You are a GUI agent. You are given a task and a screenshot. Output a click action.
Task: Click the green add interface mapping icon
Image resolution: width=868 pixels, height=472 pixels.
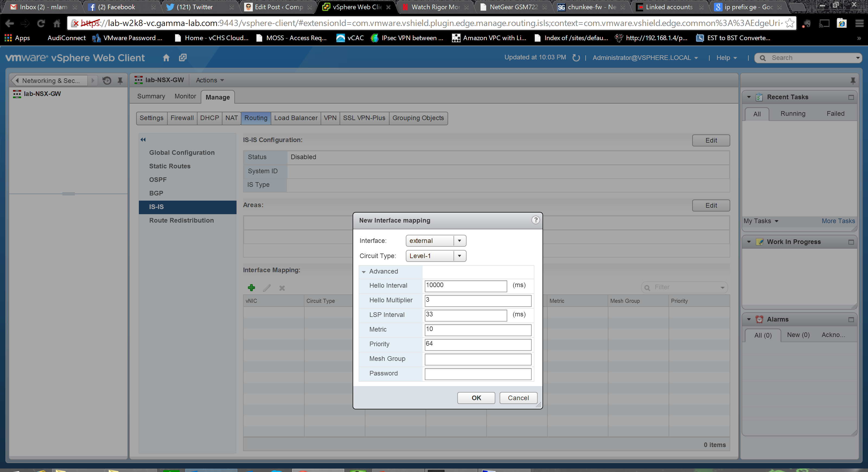coord(251,287)
